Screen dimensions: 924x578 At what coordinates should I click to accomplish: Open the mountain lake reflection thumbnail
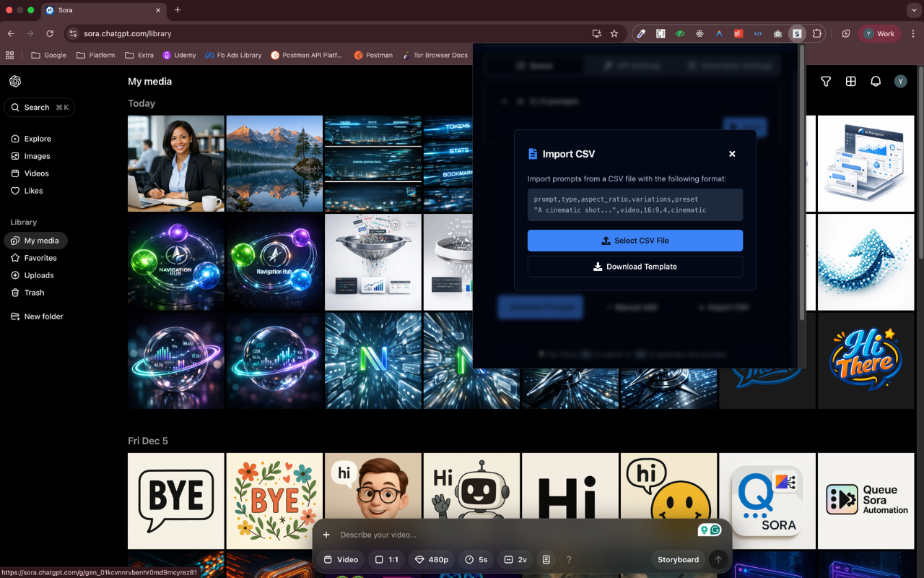coord(274,163)
